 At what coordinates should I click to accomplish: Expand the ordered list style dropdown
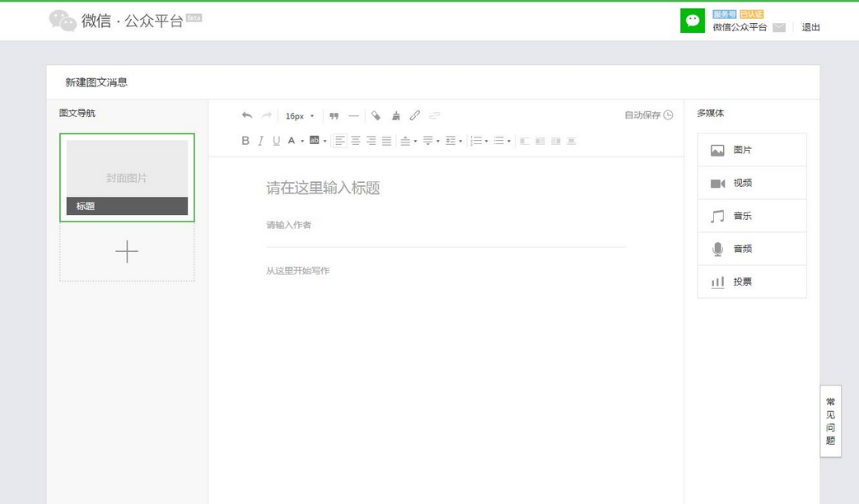click(x=487, y=141)
